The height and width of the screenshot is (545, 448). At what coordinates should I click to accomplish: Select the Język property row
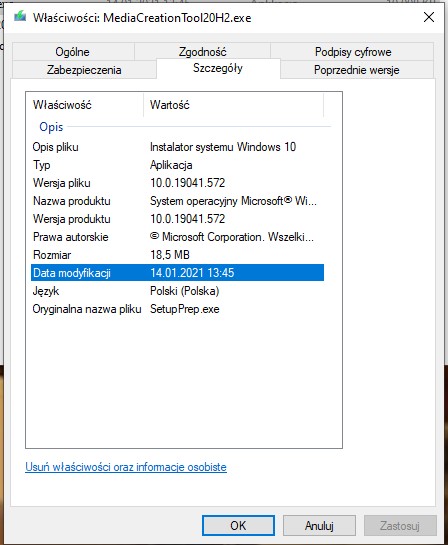pos(177,291)
